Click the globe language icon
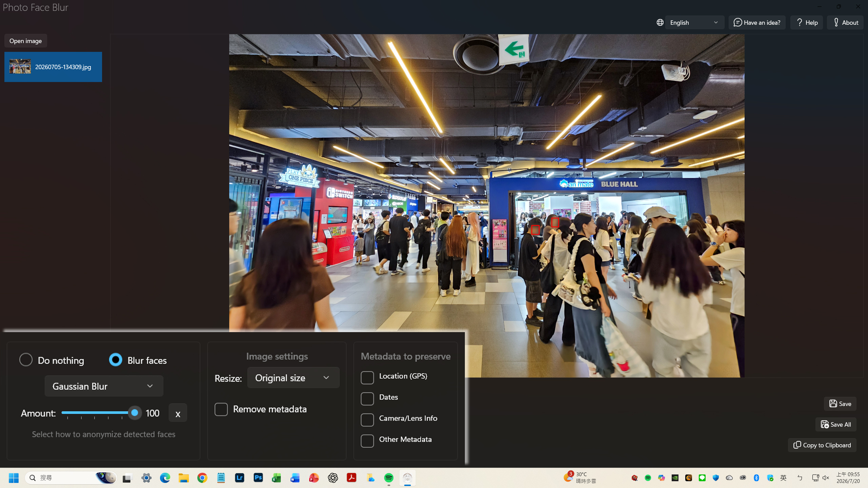868x488 pixels. click(660, 22)
